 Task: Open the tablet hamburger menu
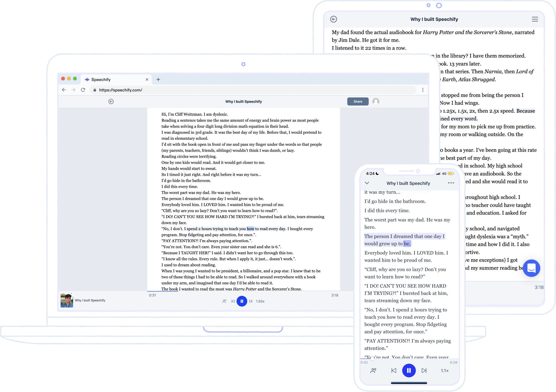click(x=535, y=19)
